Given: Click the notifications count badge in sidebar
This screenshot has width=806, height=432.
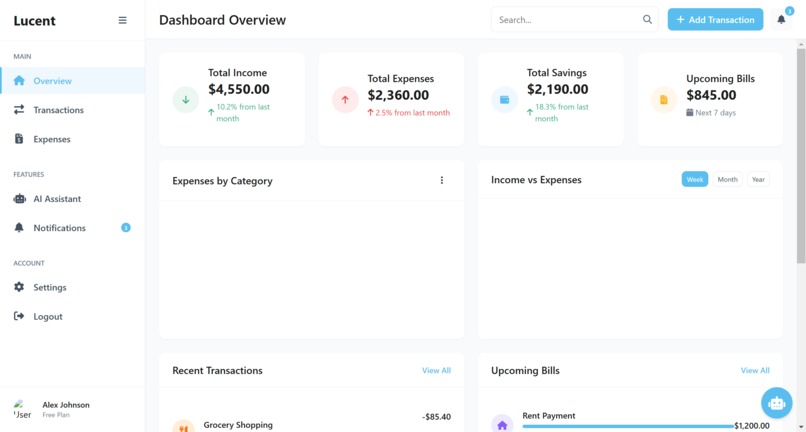Looking at the screenshot, I should pos(125,227).
